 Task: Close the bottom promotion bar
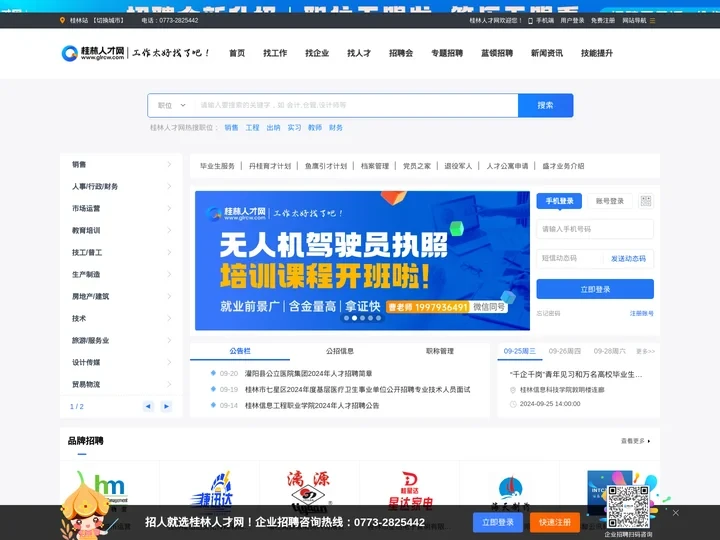(675, 512)
